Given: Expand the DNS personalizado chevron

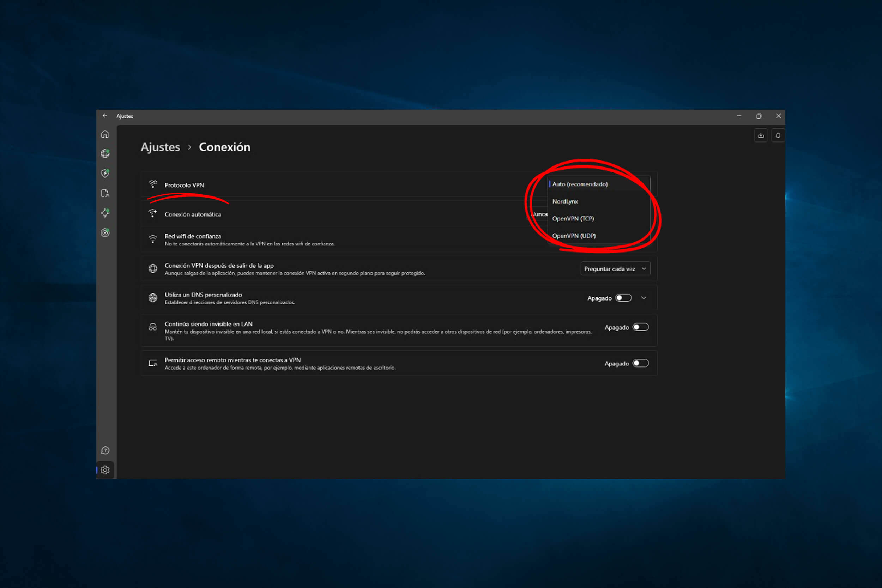Looking at the screenshot, I should point(644,298).
